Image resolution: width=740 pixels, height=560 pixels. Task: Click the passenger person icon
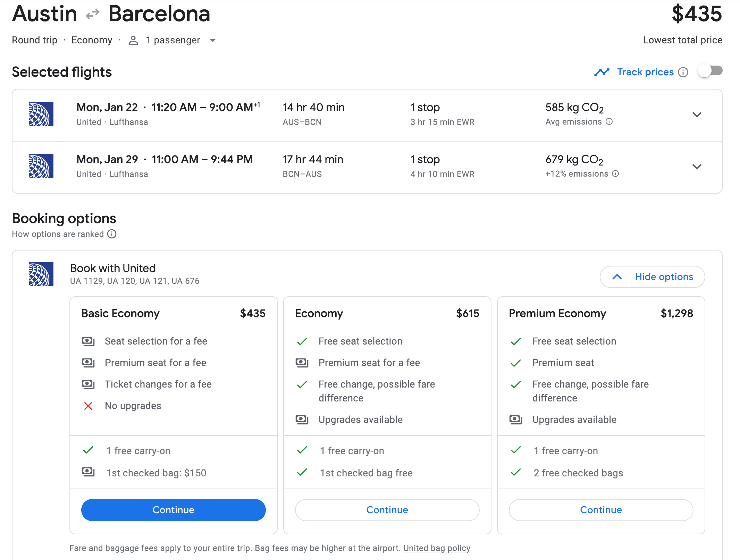133,41
